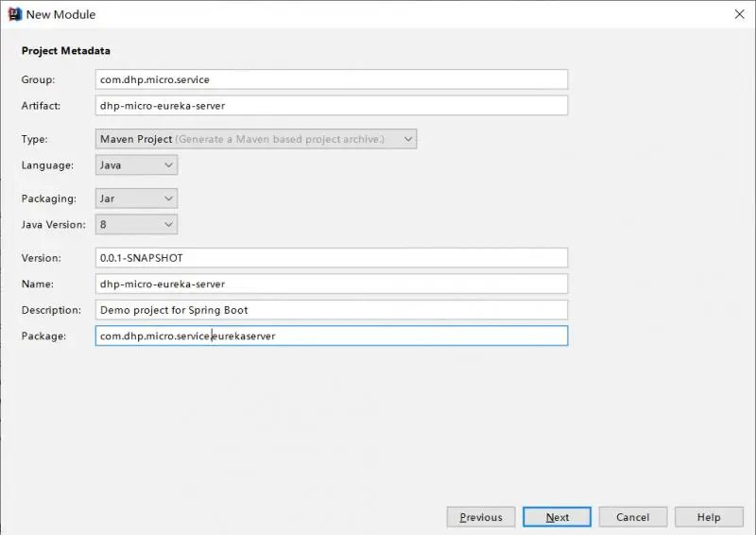Focus the Package input field

pos(331,336)
